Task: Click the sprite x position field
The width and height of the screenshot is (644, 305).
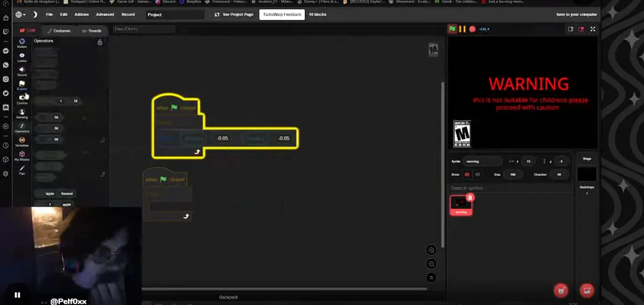Action: [x=528, y=162]
